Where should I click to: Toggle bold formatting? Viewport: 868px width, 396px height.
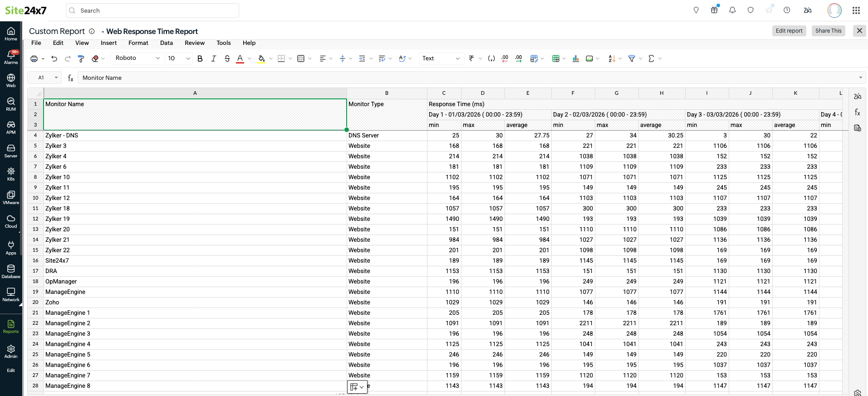click(x=200, y=59)
